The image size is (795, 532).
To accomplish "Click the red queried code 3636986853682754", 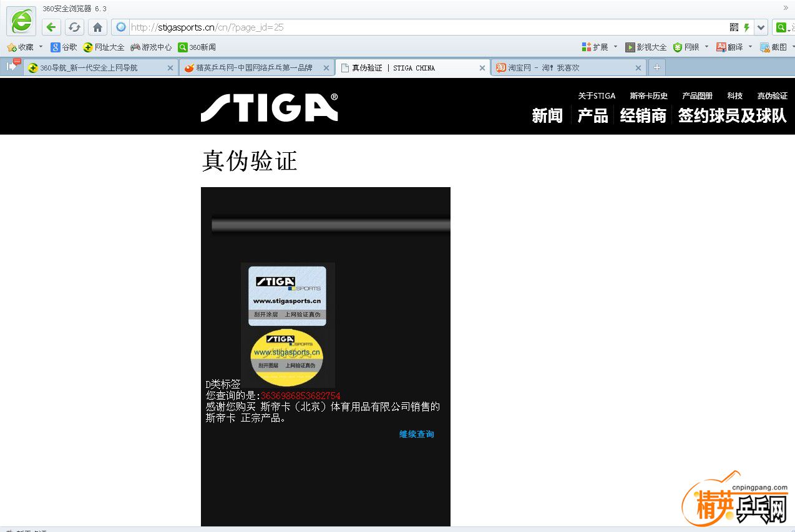I will pos(301,396).
